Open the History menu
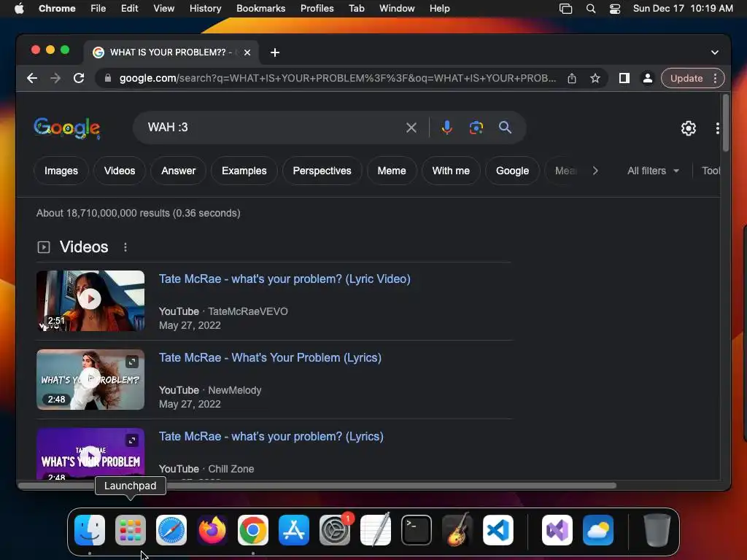This screenshot has height=560, width=747. pyautogui.click(x=205, y=9)
